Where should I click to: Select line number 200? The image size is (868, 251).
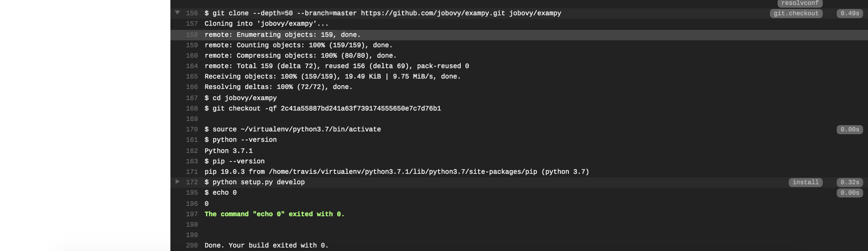tap(192, 245)
